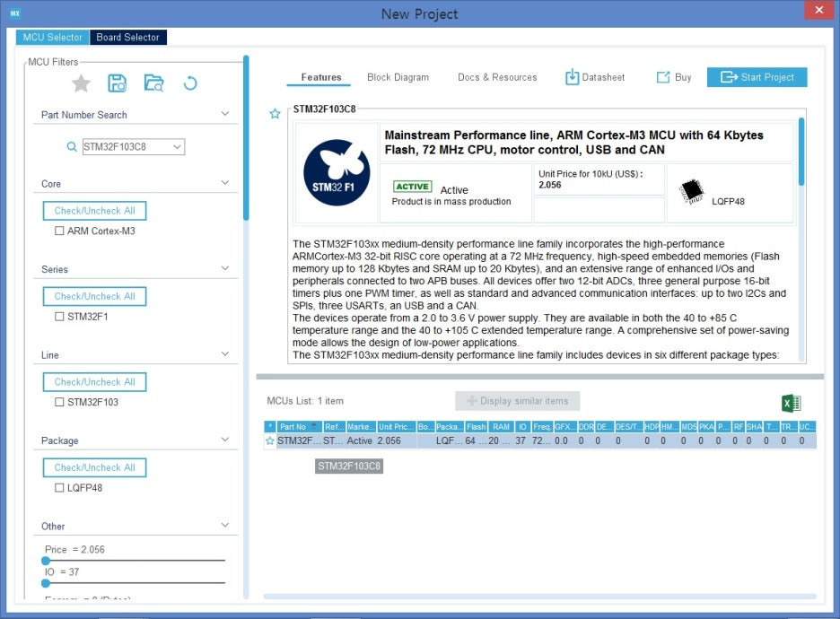Click the 'Unit Price for 10kU (US$)' text
The height and width of the screenshot is (619, 840).
591,174
